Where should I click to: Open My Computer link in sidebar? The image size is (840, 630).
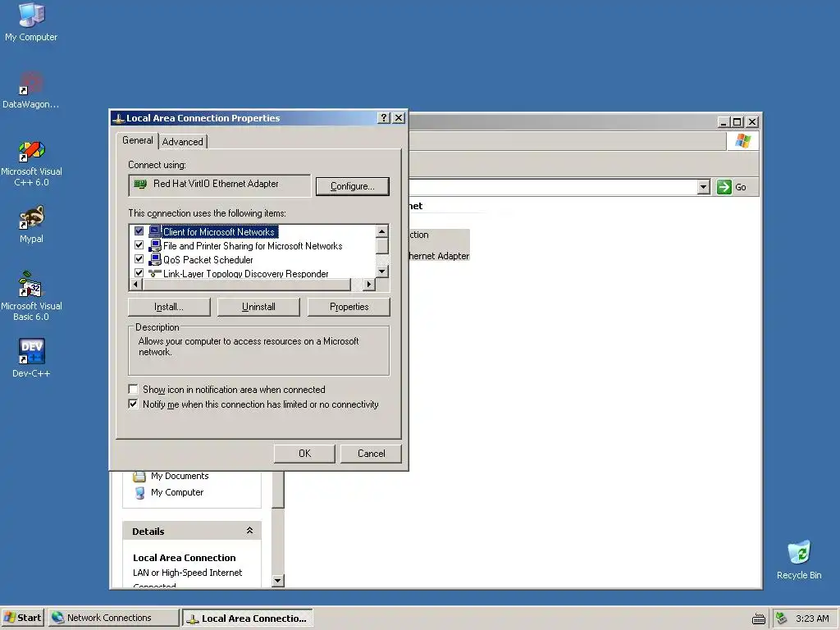[x=177, y=492]
